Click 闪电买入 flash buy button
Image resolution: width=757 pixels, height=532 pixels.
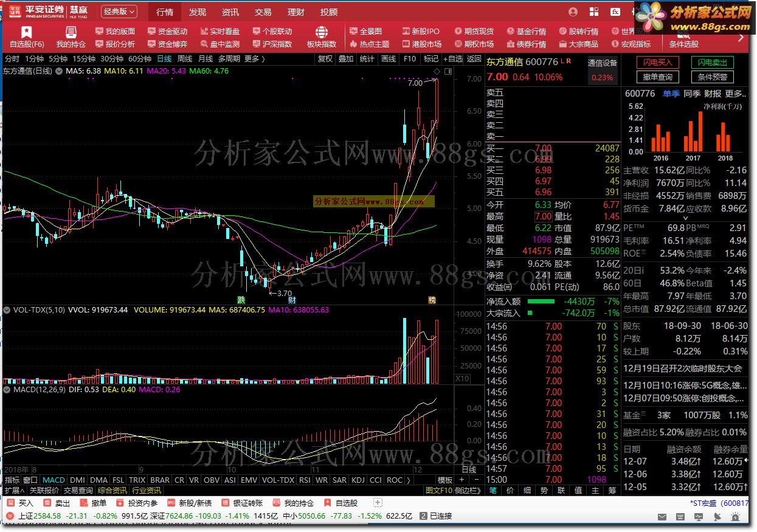pyautogui.click(x=658, y=63)
